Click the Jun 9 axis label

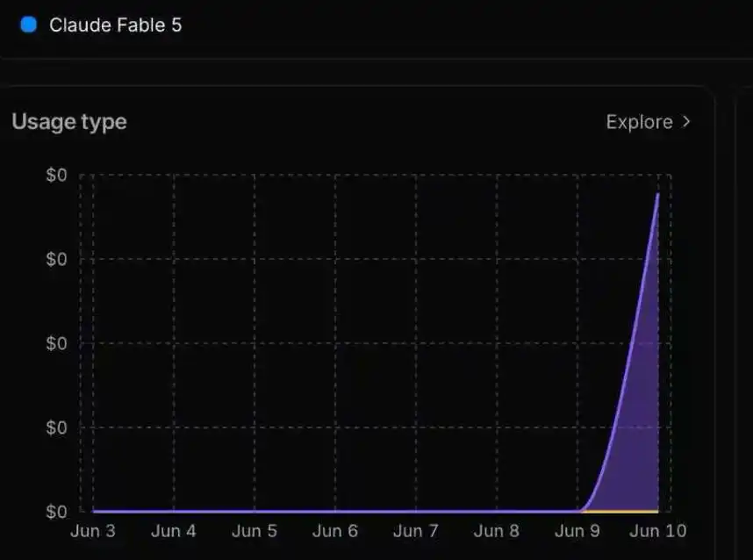pyautogui.click(x=577, y=531)
